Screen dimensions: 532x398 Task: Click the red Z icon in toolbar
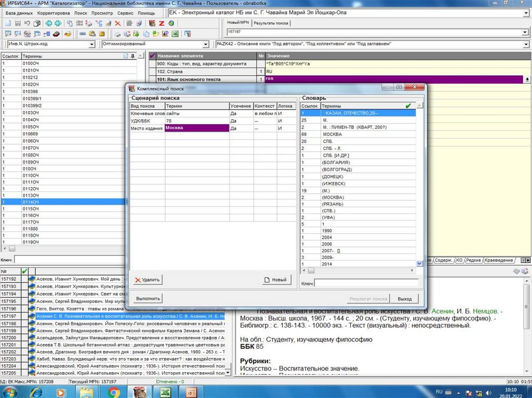point(162,23)
